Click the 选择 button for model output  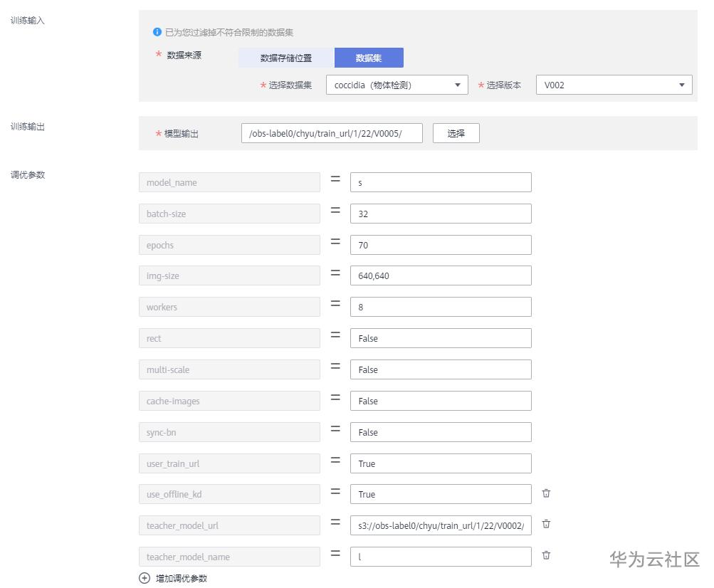(x=456, y=133)
